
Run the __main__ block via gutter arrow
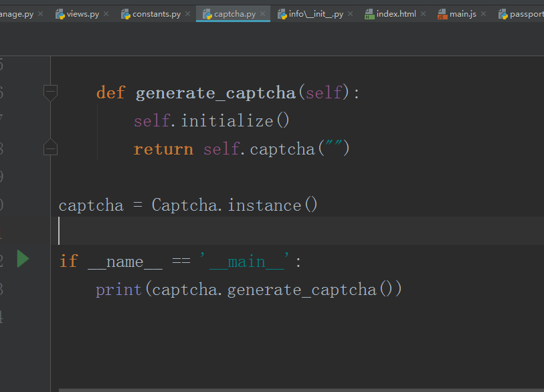pyautogui.click(x=23, y=259)
